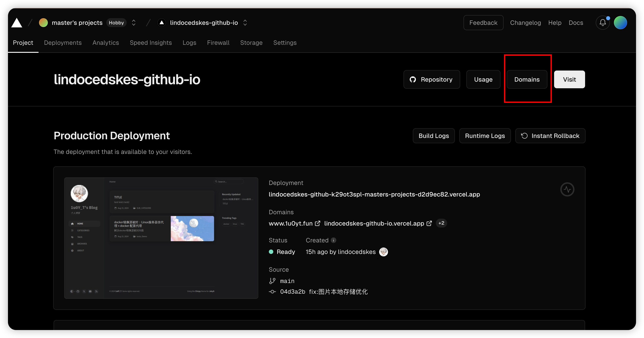
Task: Click the project icon next to lindocedskes-github-io
Action: (x=162, y=23)
